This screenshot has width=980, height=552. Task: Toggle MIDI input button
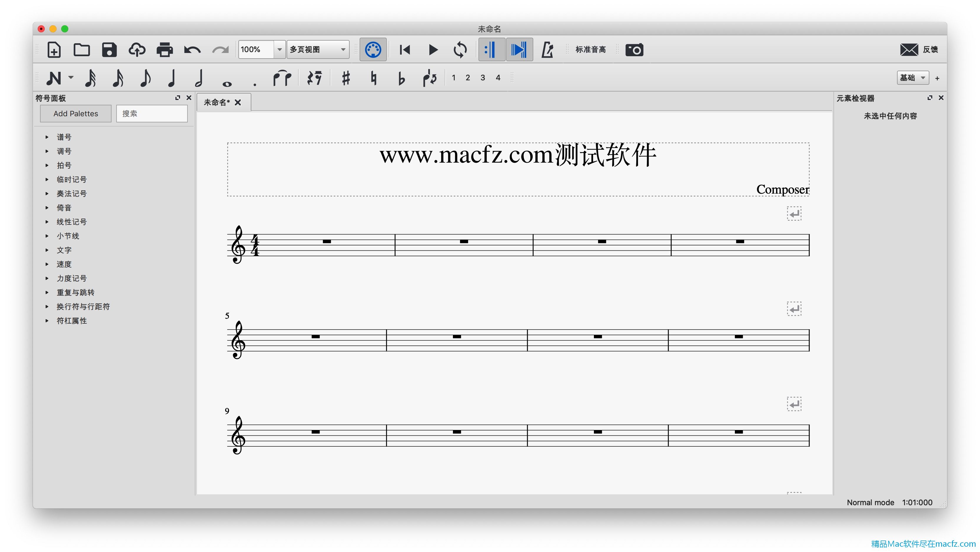pos(373,50)
